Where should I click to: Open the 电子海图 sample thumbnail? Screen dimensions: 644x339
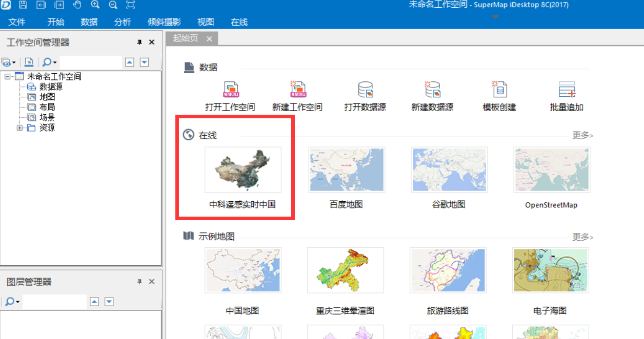(551, 270)
